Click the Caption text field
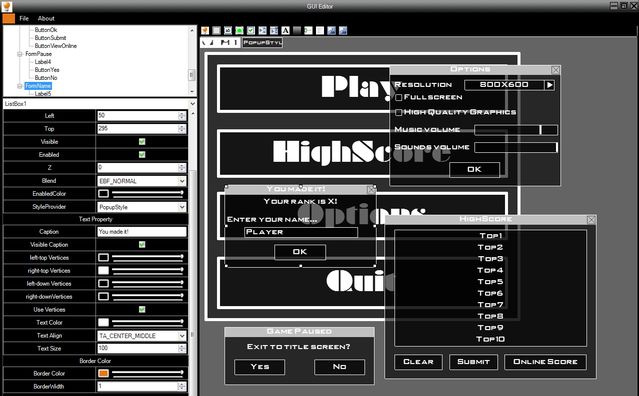This screenshot has height=396, width=639. click(142, 232)
